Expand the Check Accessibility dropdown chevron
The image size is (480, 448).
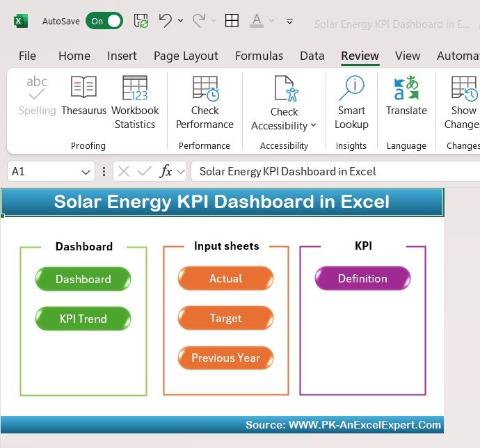pyautogui.click(x=313, y=125)
